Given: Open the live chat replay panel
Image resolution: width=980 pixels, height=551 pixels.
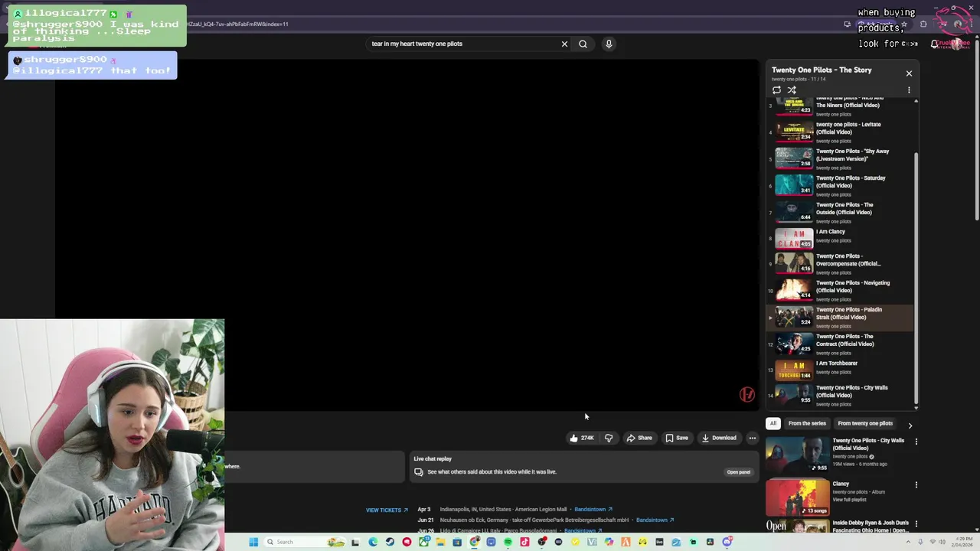Looking at the screenshot, I should tap(738, 472).
